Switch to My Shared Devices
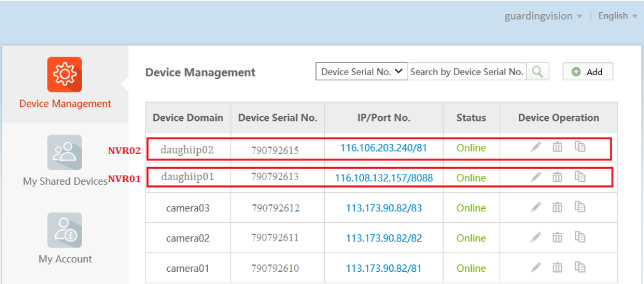 pyautogui.click(x=65, y=160)
